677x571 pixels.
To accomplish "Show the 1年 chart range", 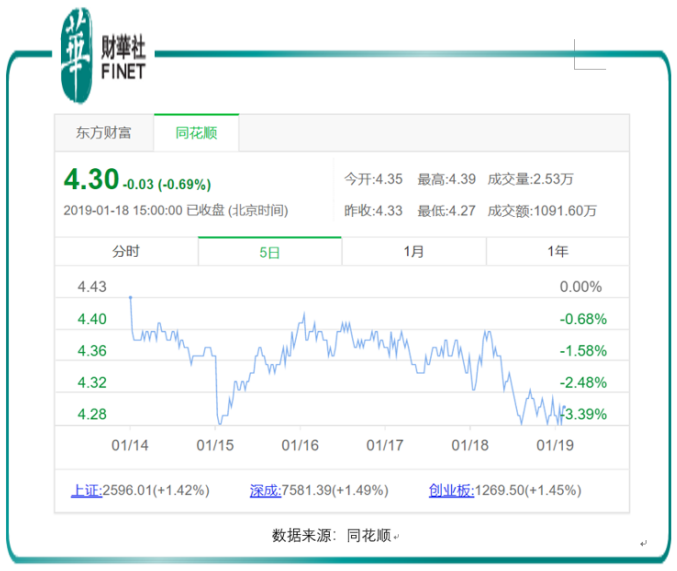I will pos(557,251).
